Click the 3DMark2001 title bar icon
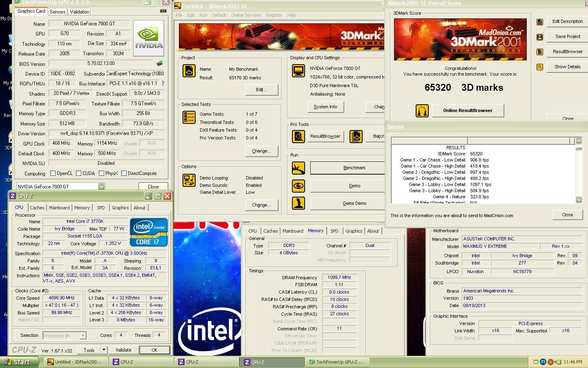The image size is (588, 368). click(178, 6)
